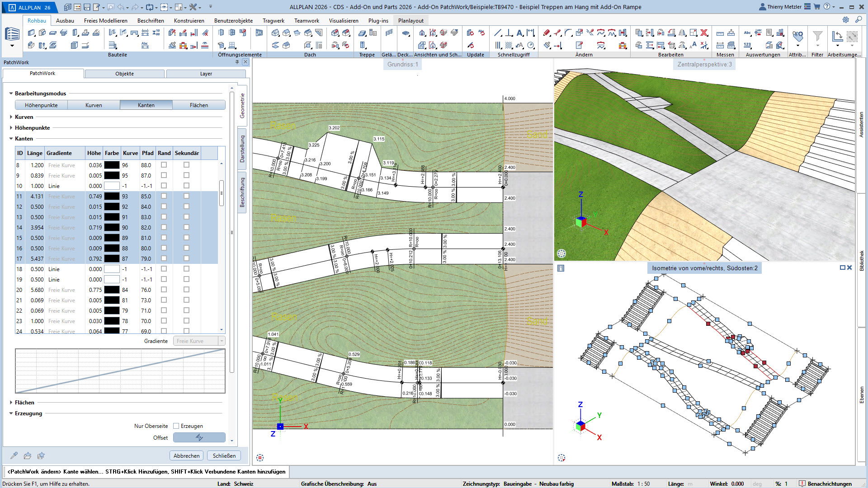
Task: Tick the Nur Oberseite Erzeugen checkbox
Action: 176,426
